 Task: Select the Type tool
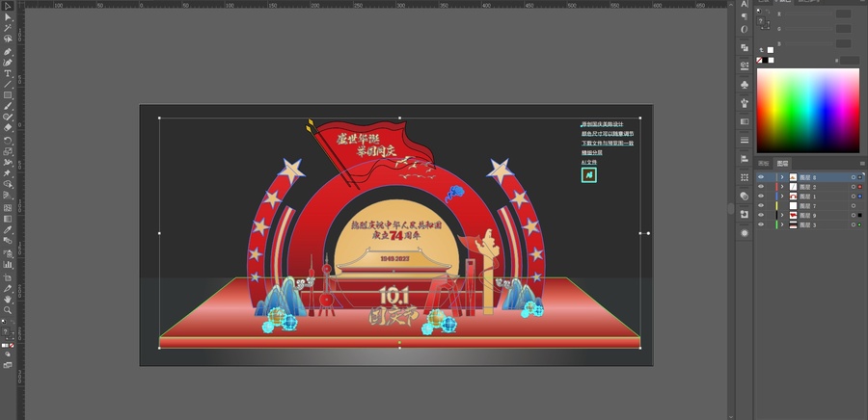(x=8, y=73)
